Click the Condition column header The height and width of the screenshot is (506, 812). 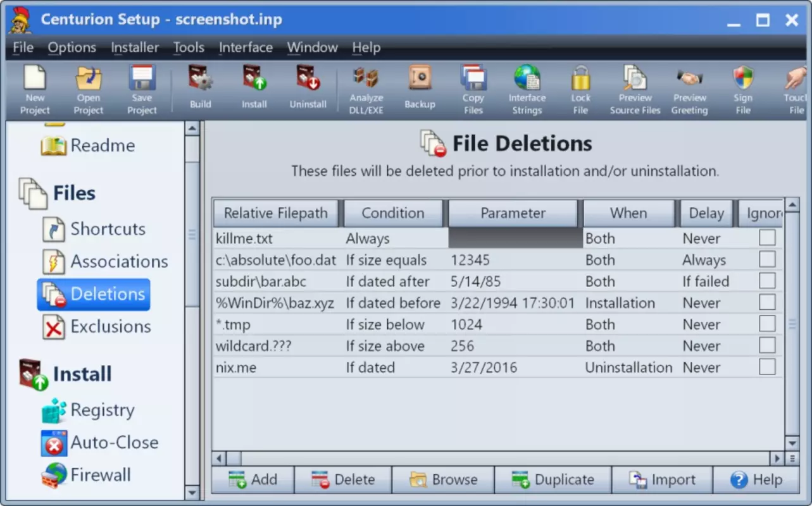(x=393, y=213)
